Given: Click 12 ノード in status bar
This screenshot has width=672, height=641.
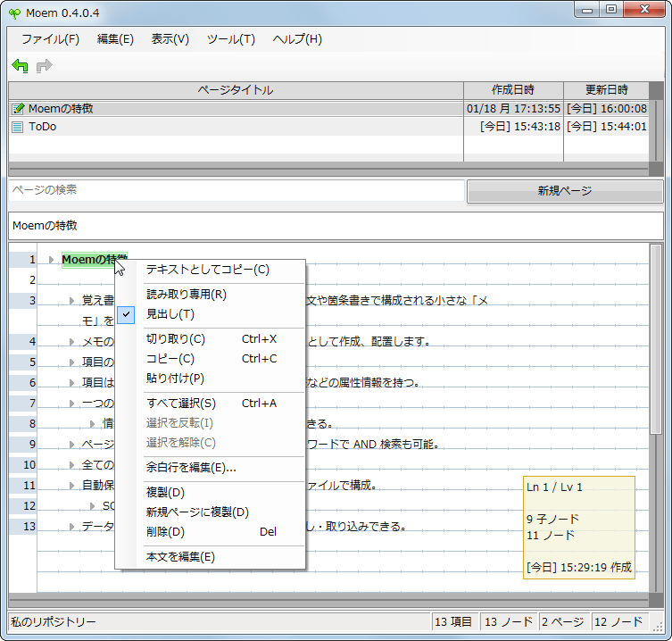Looking at the screenshot, I should pyautogui.click(x=618, y=622).
